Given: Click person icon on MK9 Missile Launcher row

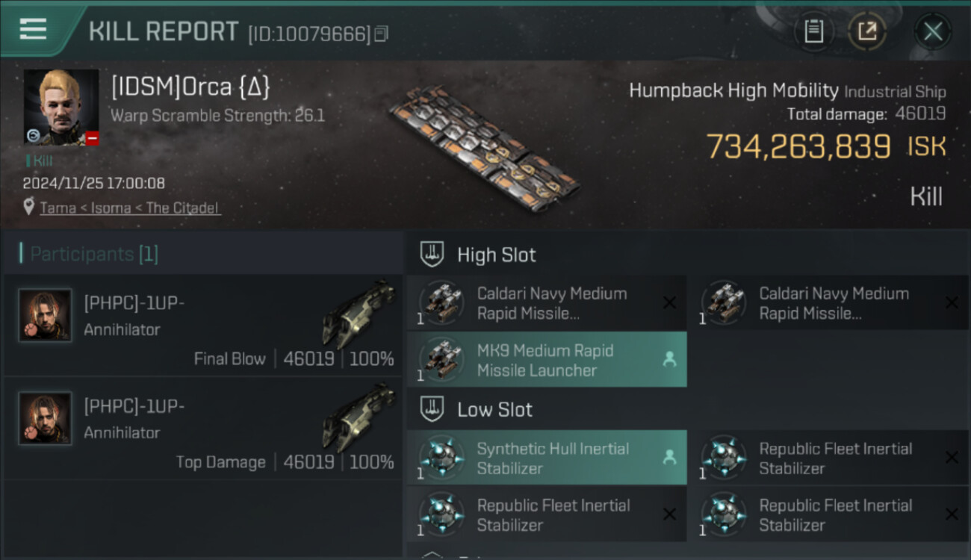Looking at the screenshot, I should click(x=669, y=360).
